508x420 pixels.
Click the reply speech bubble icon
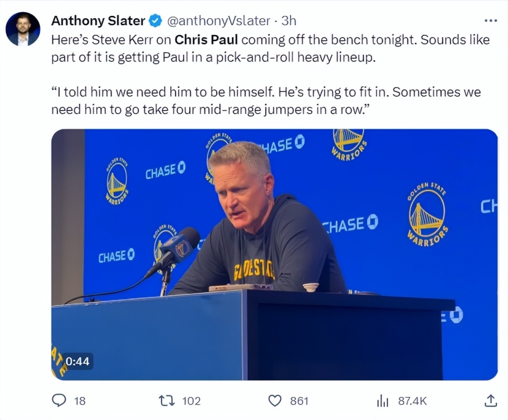click(x=59, y=401)
